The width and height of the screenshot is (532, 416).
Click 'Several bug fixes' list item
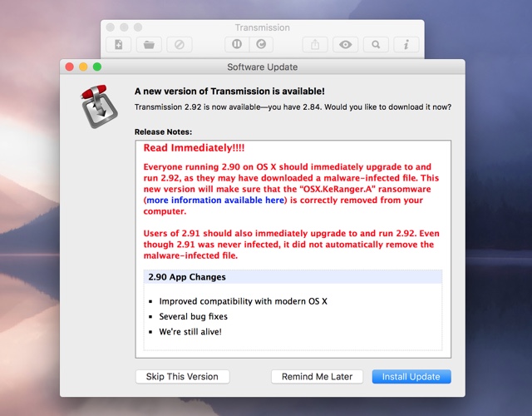point(193,316)
